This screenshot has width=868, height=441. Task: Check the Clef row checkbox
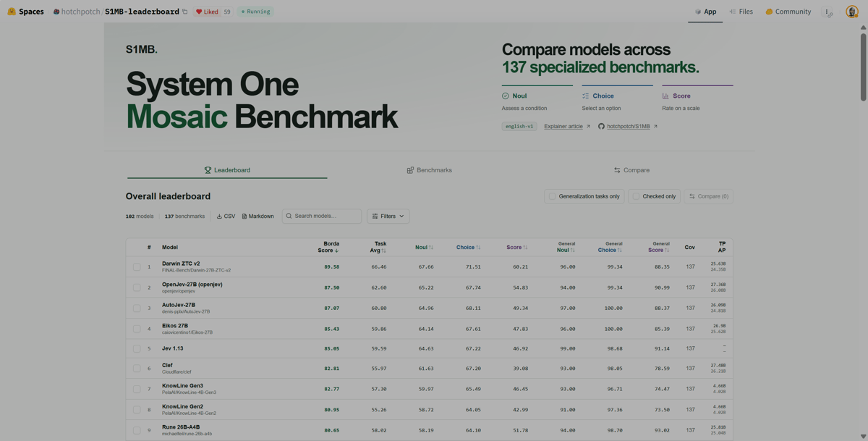click(137, 369)
